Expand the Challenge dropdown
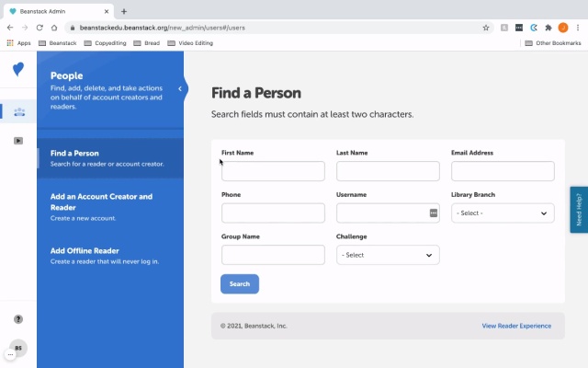 click(388, 255)
